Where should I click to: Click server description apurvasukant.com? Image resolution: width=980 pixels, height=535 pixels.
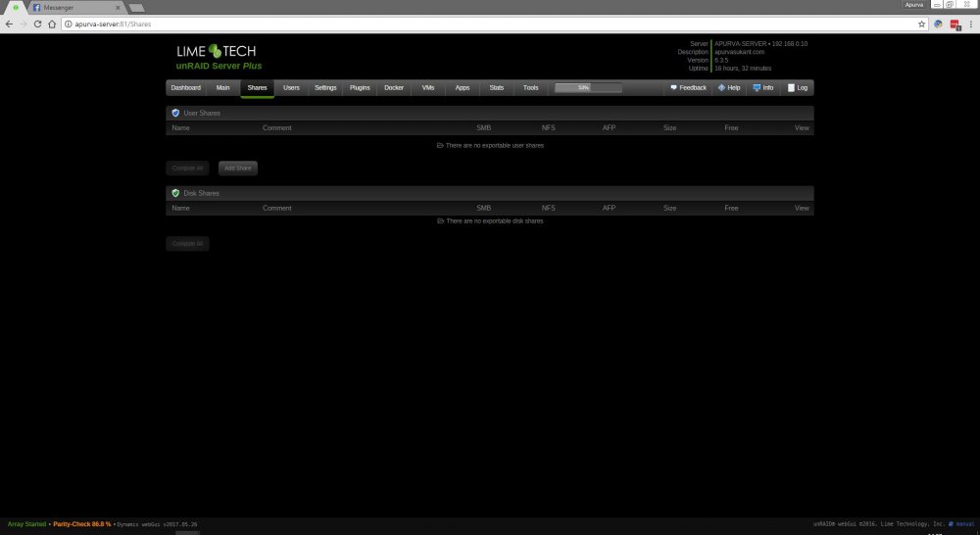(739, 52)
